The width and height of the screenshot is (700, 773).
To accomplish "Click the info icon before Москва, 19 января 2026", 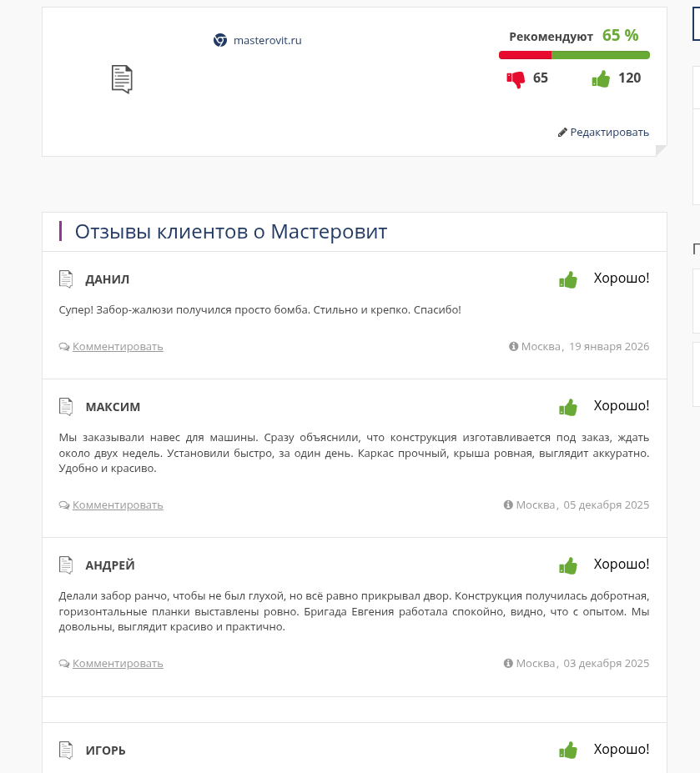I will (x=514, y=347).
